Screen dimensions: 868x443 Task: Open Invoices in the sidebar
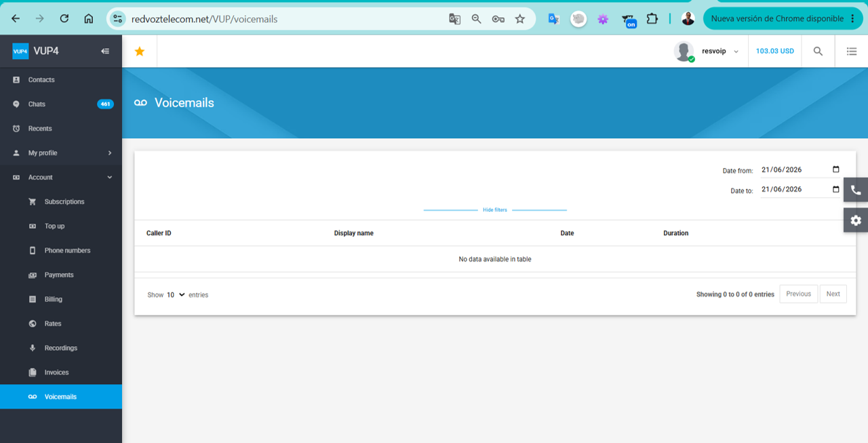pyautogui.click(x=61, y=373)
